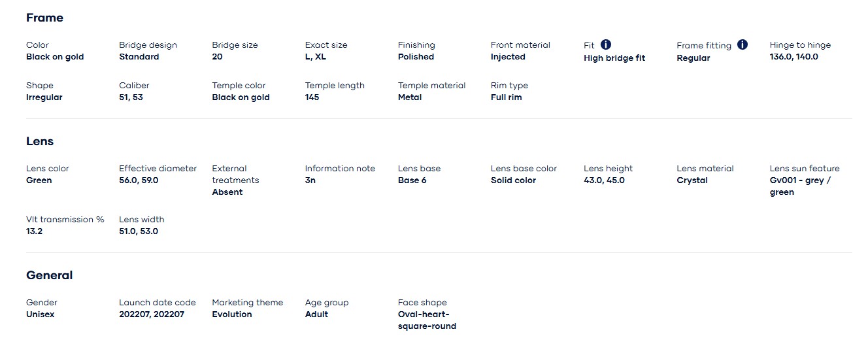Click the High bridge fit value
This screenshot has width=868, height=338.
click(614, 58)
